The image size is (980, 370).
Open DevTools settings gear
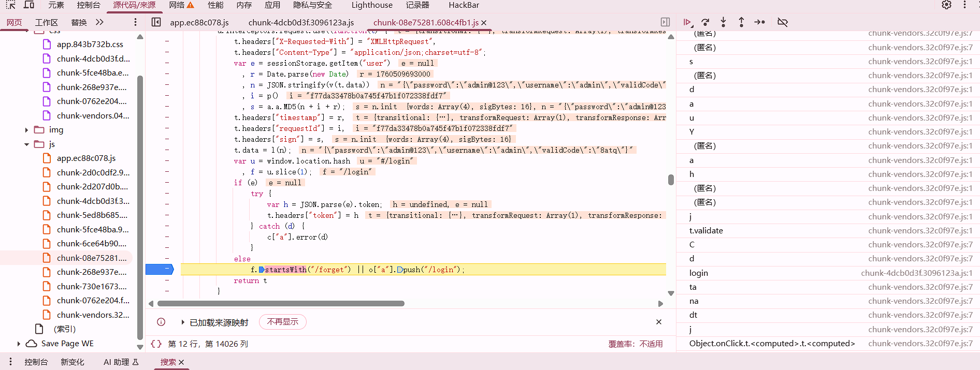[x=946, y=5]
